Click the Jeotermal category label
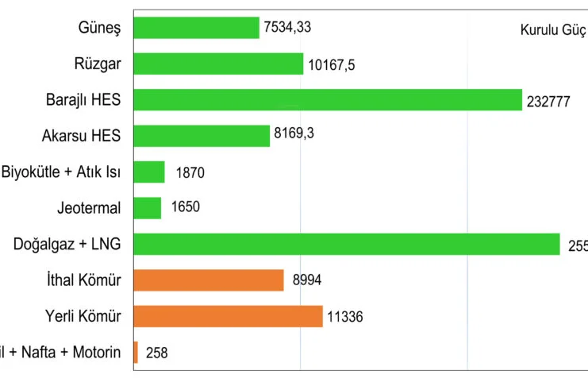Screen dimensions: 588x386 pos(89,208)
